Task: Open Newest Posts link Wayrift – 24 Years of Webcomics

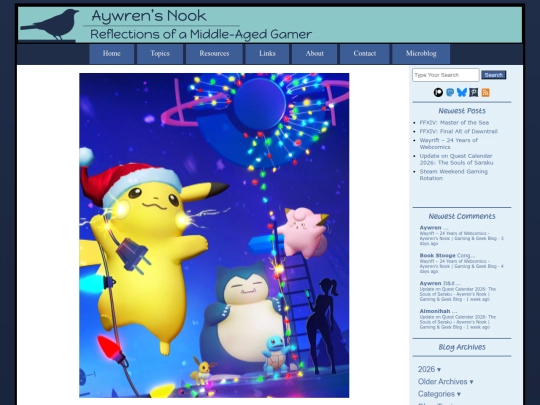Action: (448, 144)
